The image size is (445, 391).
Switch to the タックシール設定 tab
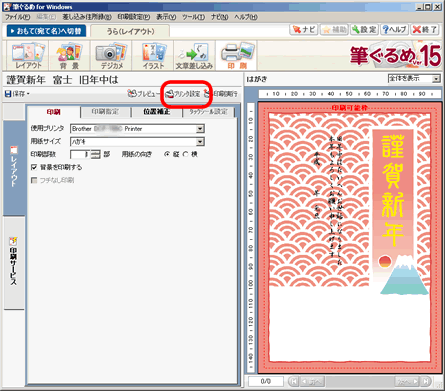tap(209, 112)
